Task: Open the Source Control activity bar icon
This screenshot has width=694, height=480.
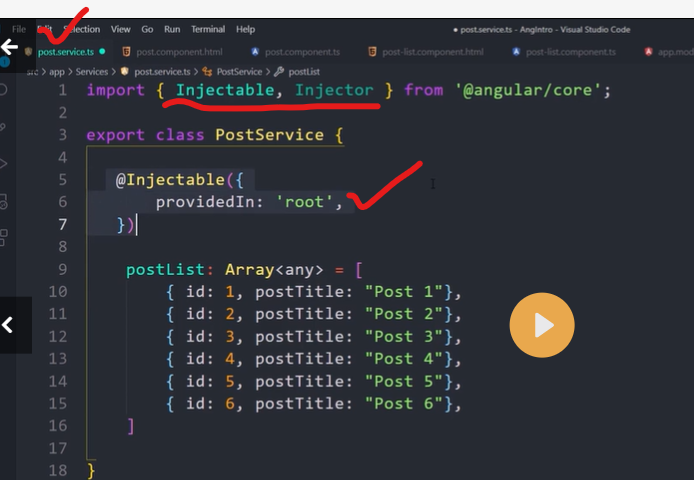Action: tap(4, 127)
